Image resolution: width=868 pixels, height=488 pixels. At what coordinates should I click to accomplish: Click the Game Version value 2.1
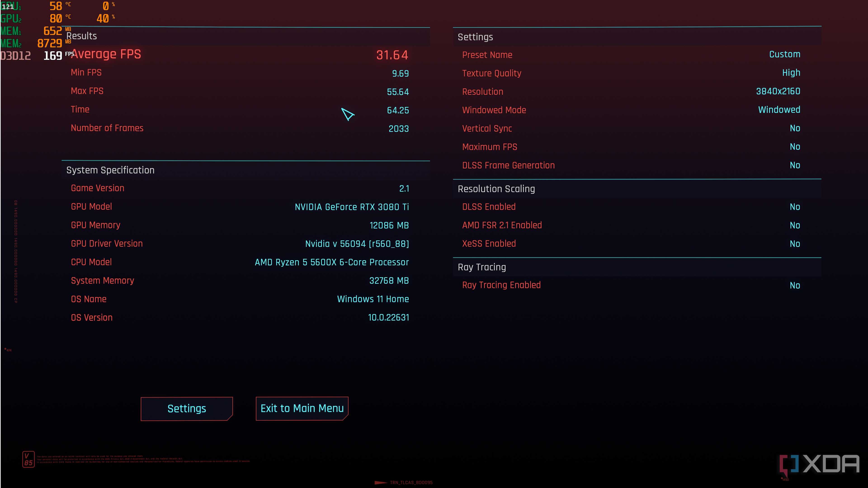404,189
